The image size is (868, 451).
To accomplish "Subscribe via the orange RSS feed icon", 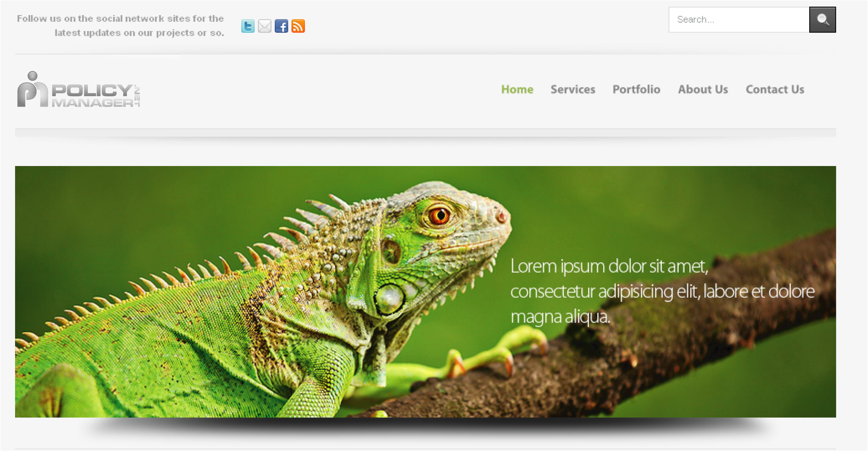I will [x=298, y=26].
